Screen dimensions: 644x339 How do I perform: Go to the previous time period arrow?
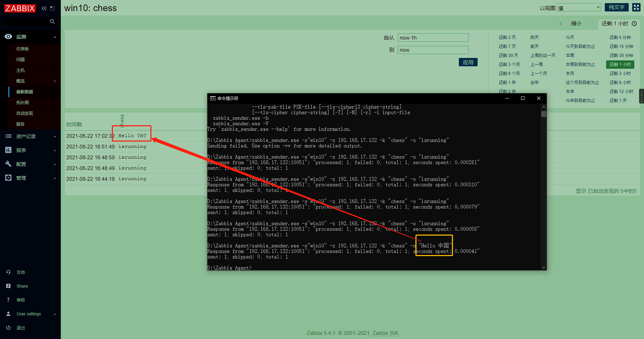click(x=561, y=24)
